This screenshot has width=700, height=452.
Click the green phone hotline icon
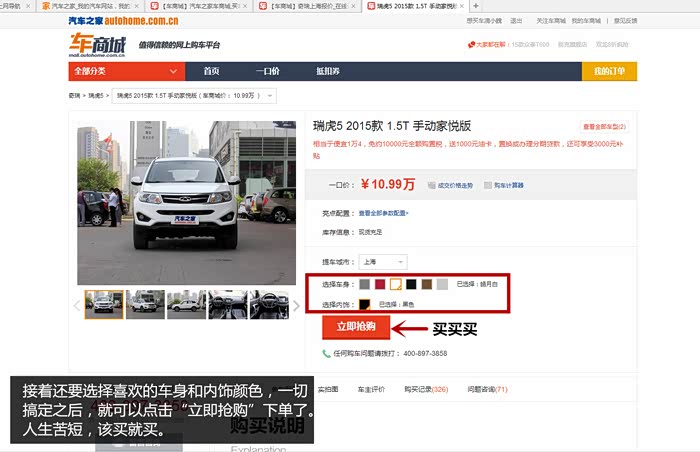pyautogui.click(x=327, y=354)
